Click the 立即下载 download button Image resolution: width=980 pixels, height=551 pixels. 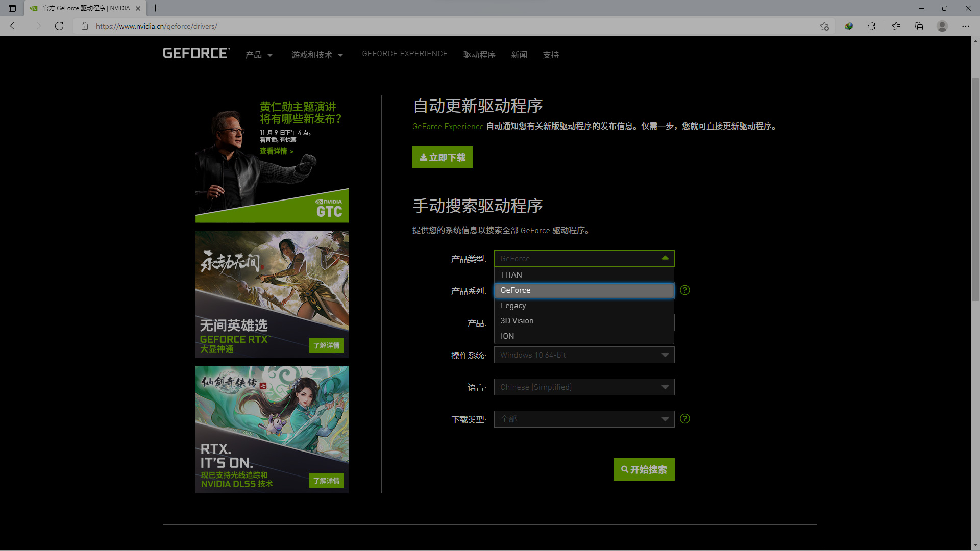point(443,157)
